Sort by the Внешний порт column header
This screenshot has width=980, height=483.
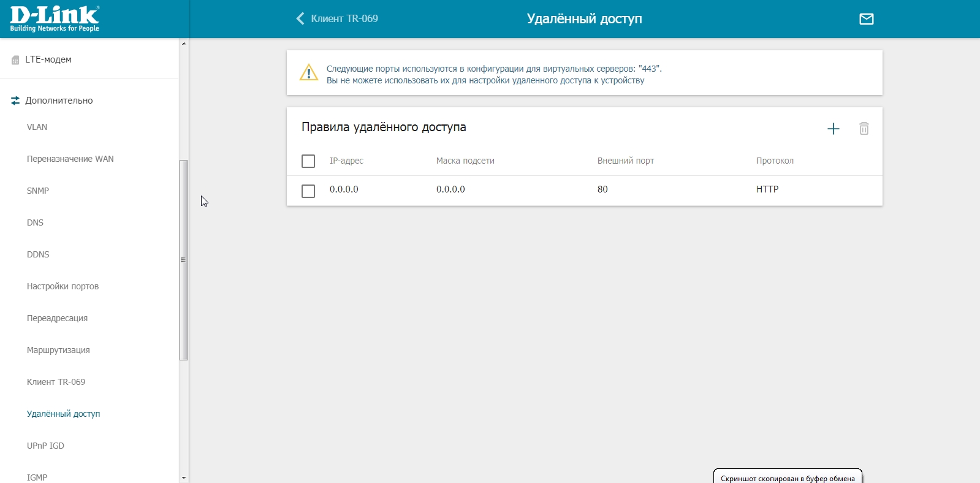coord(625,161)
